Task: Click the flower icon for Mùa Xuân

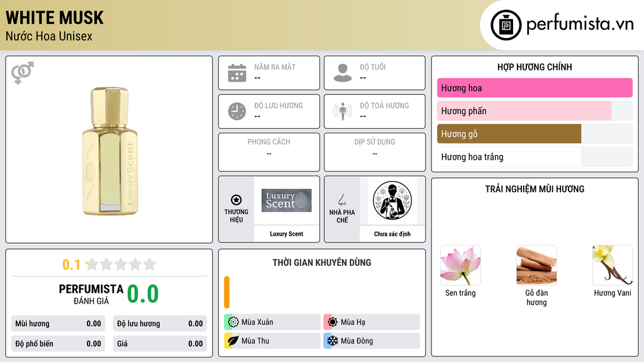Action: coord(233,322)
